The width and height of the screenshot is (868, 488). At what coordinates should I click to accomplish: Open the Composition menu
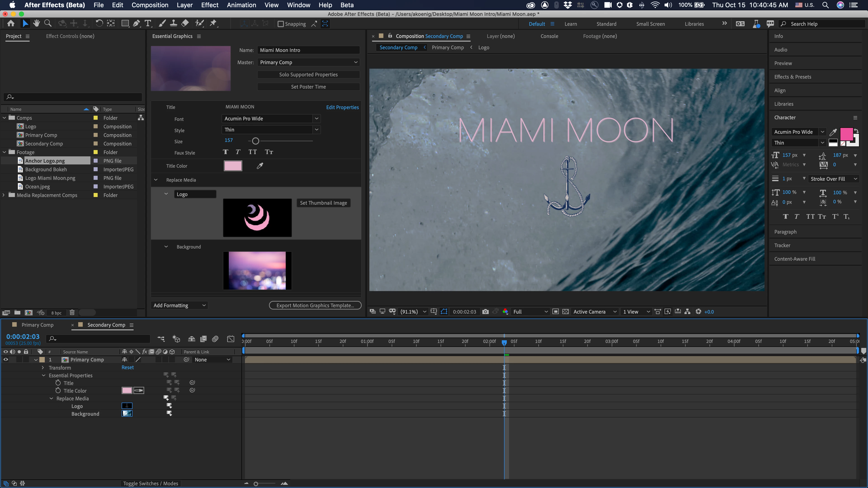150,5
